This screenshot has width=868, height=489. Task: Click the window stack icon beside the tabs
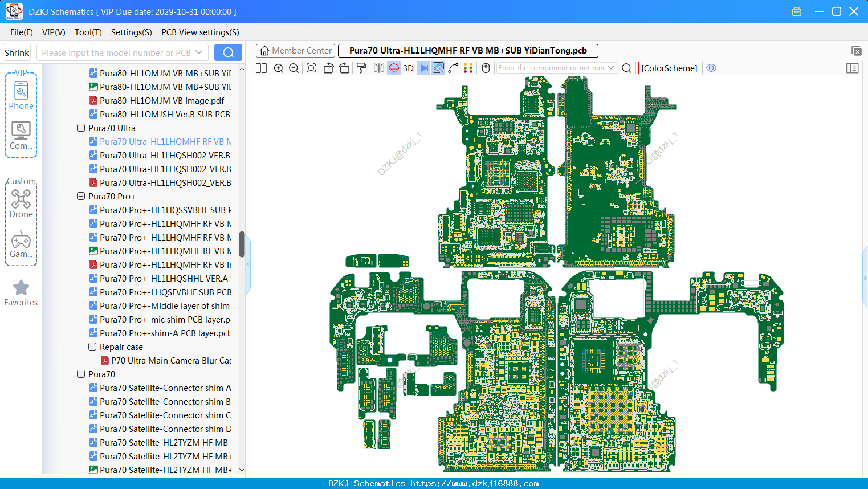tap(856, 51)
